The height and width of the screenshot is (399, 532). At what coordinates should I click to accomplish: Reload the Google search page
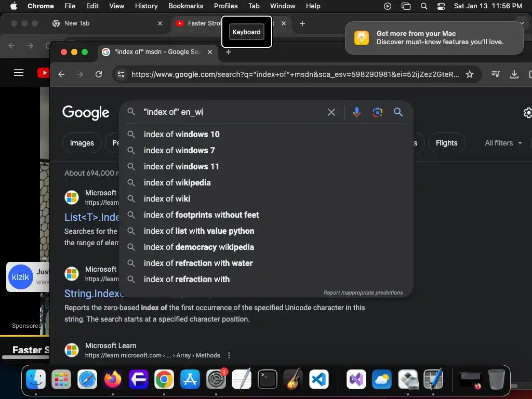coord(99,74)
